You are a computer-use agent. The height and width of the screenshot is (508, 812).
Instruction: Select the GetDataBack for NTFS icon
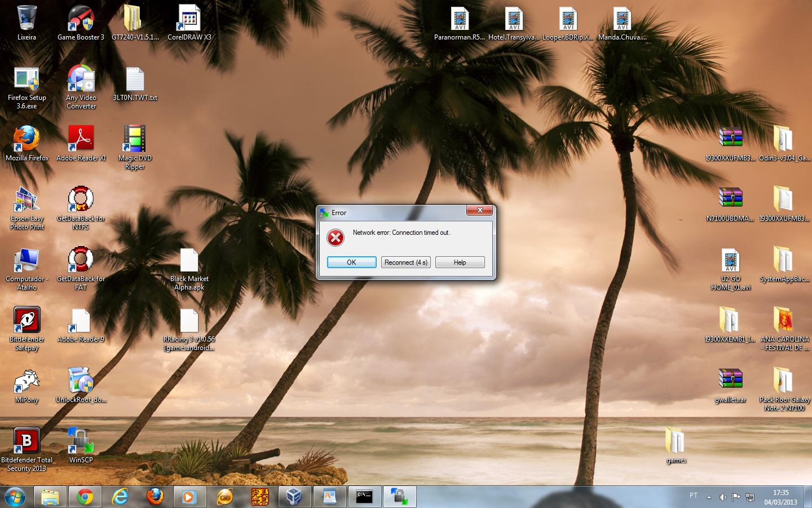click(81, 208)
